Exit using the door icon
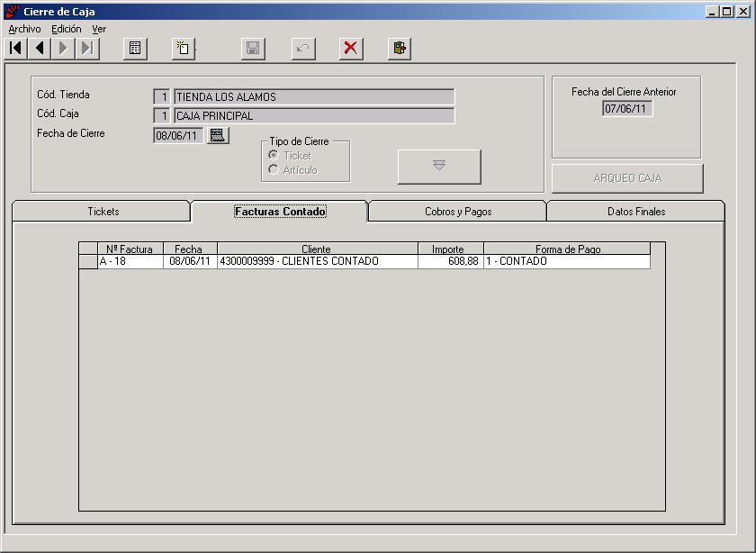Screen dimensions: 756x553 [x=400, y=49]
